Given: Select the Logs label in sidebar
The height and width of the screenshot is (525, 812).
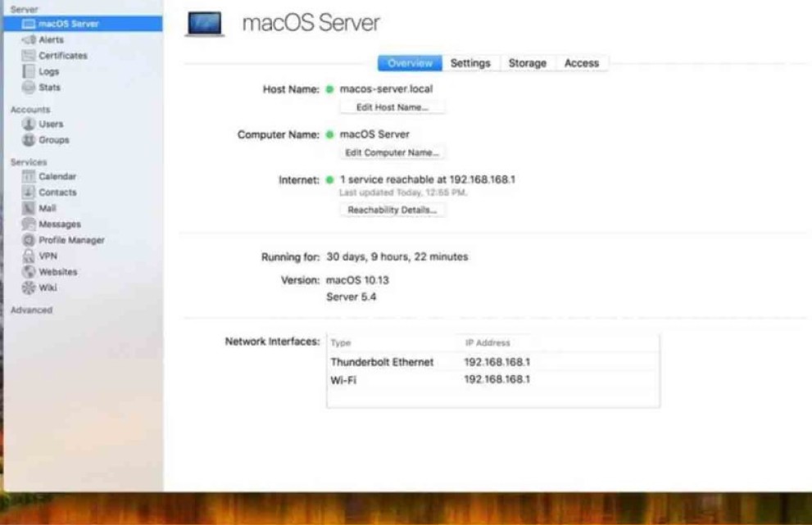Looking at the screenshot, I should [x=48, y=71].
